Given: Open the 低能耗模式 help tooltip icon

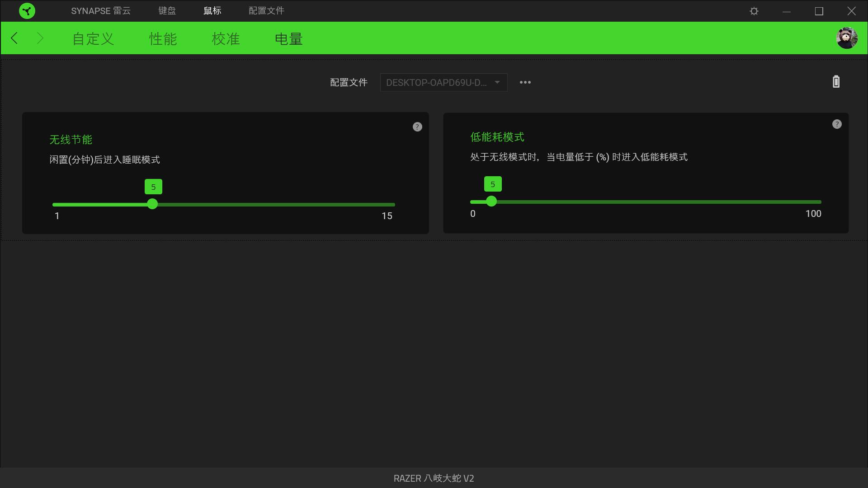Looking at the screenshot, I should 836,124.
